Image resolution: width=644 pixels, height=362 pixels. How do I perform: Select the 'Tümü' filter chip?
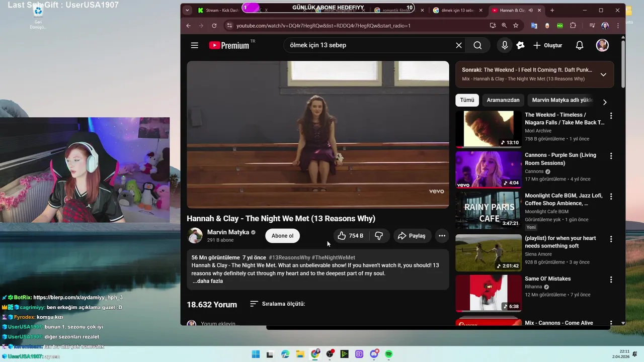click(x=467, y=100)
